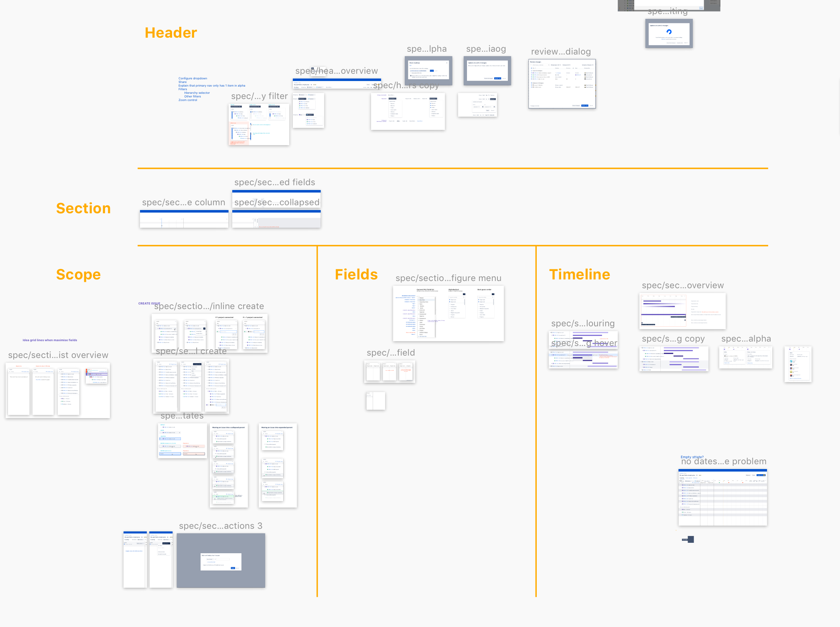This screenshot has height=627, width=840.
Task: Click the refresh icon next to 'My portfolio simple plan'
Action: [x=697, y=475]
